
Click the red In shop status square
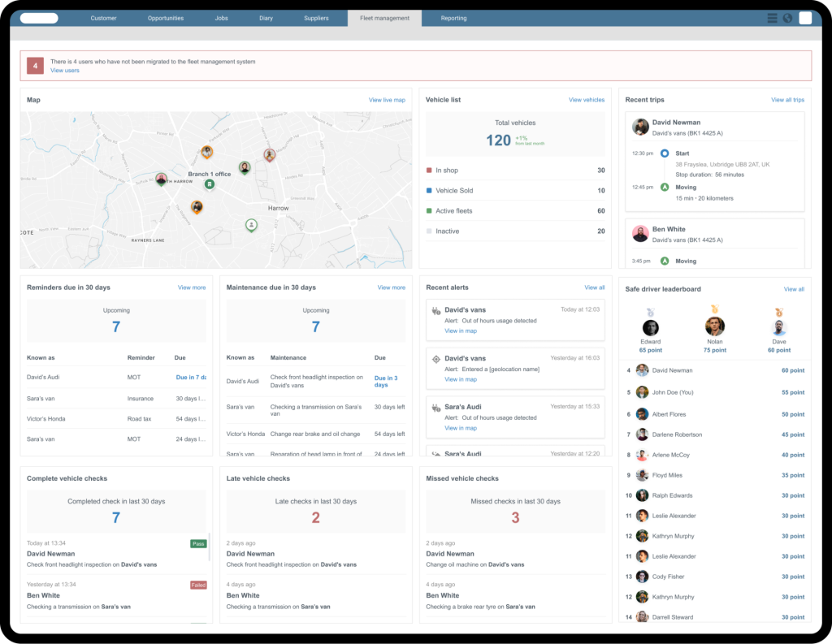(x=427, y=171)
